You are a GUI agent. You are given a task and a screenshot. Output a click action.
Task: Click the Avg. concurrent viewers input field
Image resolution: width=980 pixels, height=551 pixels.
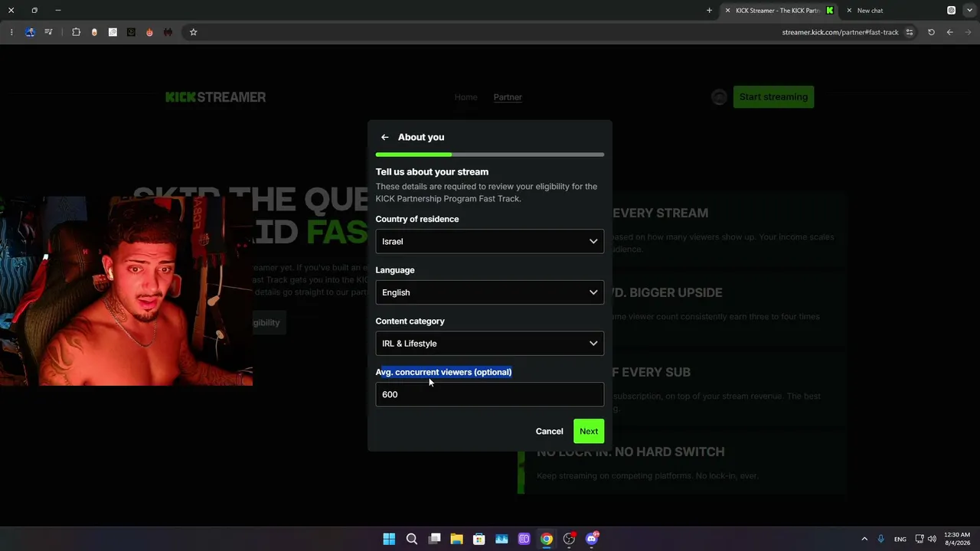(x=489, y=394)
